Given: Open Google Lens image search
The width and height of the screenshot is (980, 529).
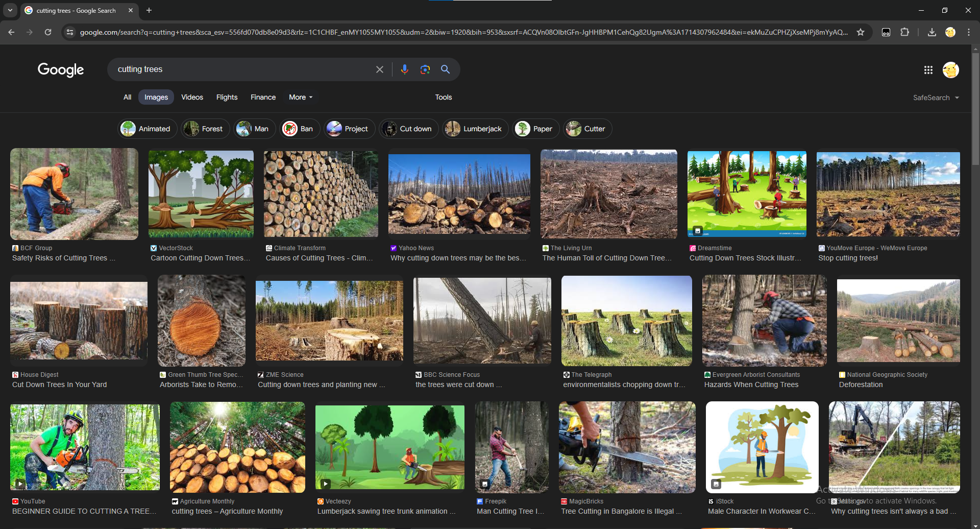Looking at the screenshot, I should tap(425, 69).
